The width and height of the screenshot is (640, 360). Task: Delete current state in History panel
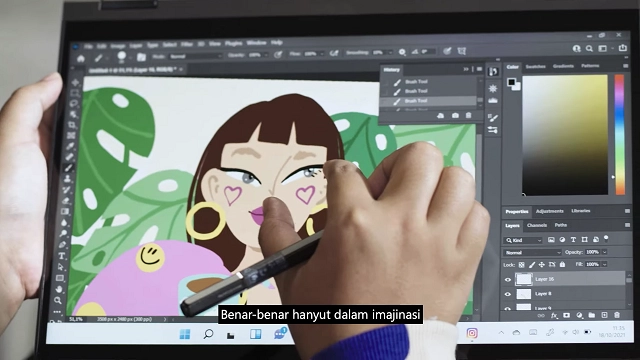coord(469,116)
